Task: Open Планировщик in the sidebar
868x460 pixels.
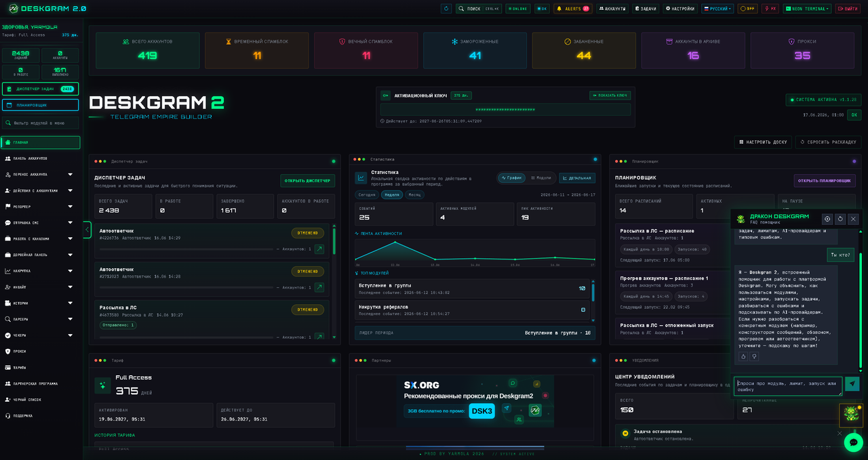Action: [x=41, y=105]
